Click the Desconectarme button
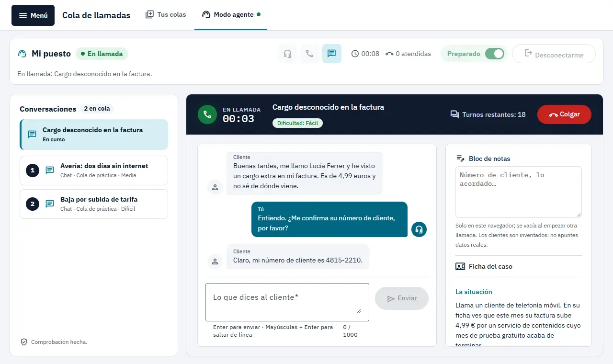The height and width of the screenshot is (364, 613). [x=554, y=54]
